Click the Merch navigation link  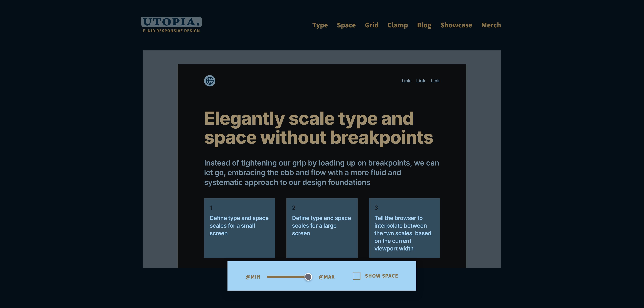(x=491, y=25)
